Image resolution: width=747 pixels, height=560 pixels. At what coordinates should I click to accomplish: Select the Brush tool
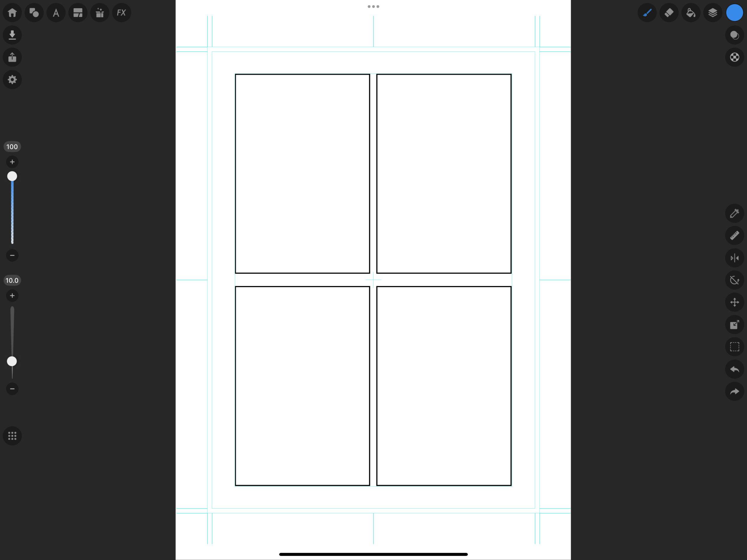tap(647, 13)
